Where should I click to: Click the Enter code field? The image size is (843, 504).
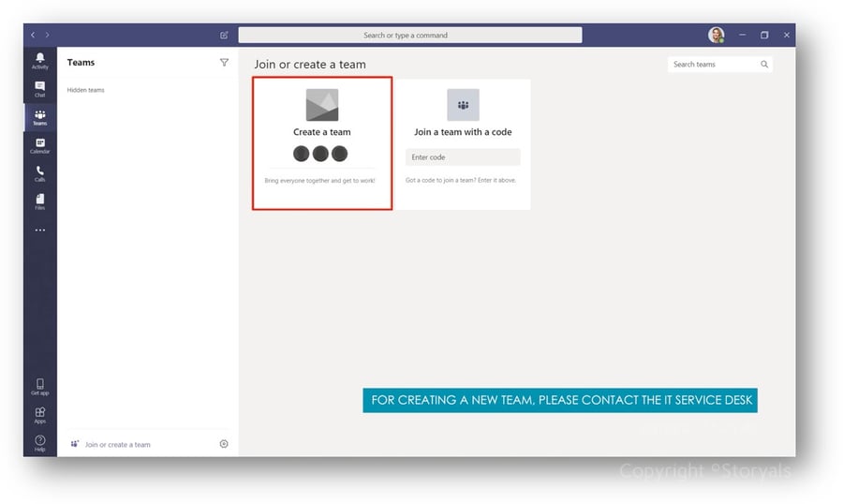click(463, 157)
